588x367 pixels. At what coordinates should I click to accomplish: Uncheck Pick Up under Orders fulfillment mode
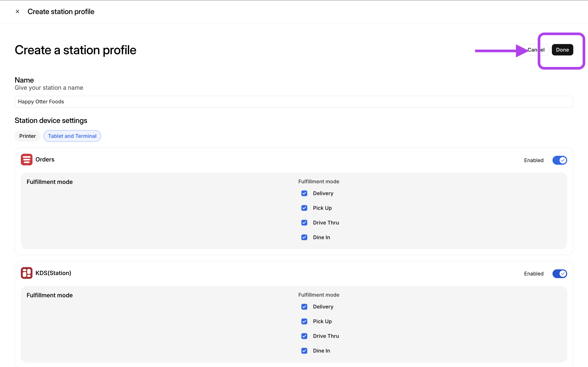point(304,208)
